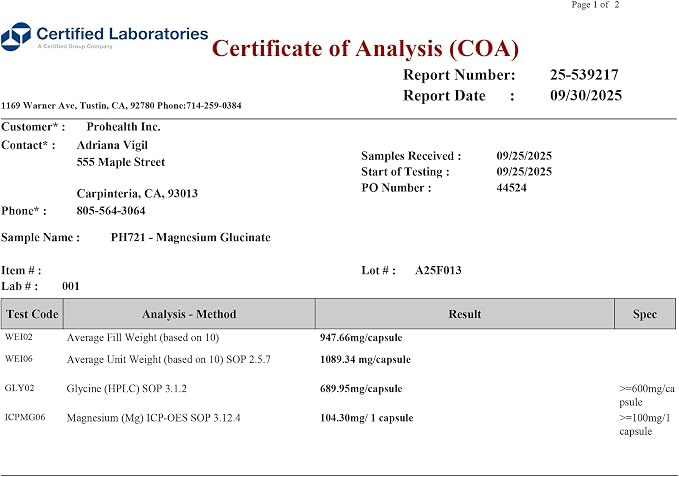Click the Result column header

tap(465, 314)
